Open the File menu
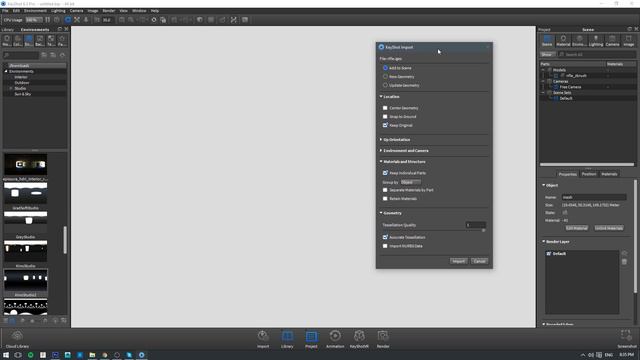This screenshot has height=360, width=640. tap(5, 11)
